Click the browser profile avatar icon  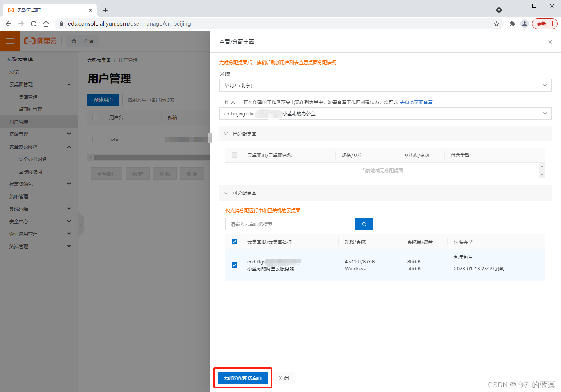(x=525, y=24)
